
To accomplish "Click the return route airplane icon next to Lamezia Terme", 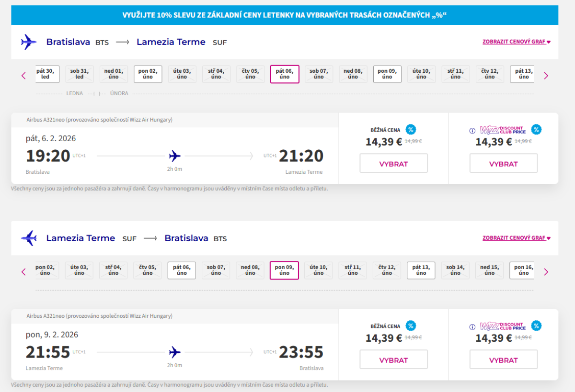I will click(x=29, y=238).
